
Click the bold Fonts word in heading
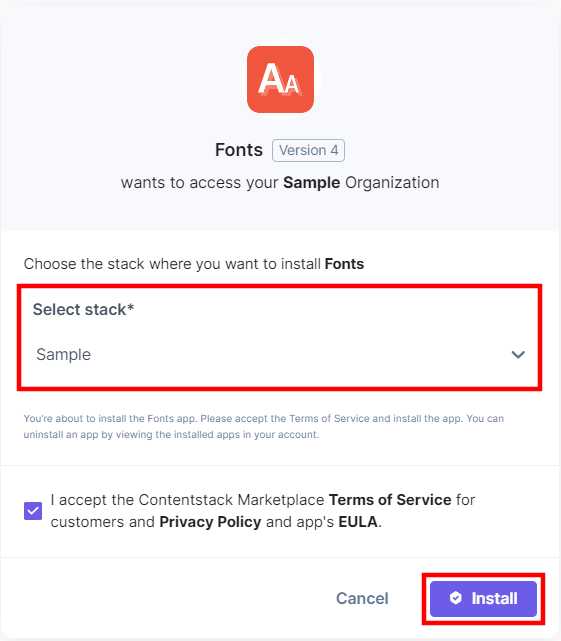click(x=344, y=264)
